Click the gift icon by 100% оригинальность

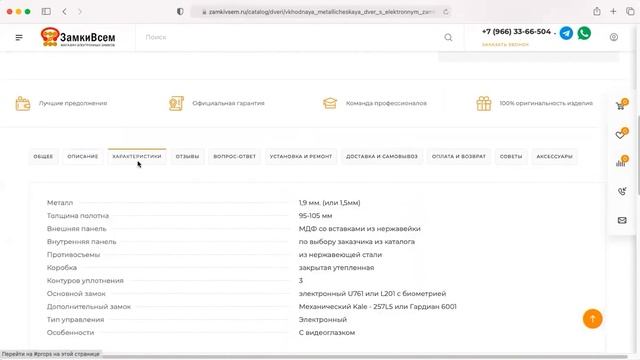[484, 103]
